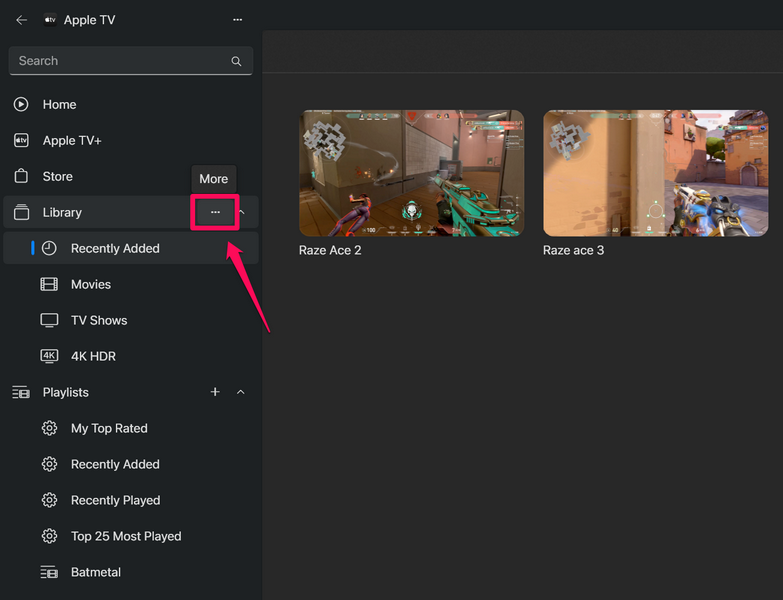The width and height of the screenshot is (783, 600).
Task: Click the TV Shows monitor icon
Action: pyautogui.click(x=49, y=320)
